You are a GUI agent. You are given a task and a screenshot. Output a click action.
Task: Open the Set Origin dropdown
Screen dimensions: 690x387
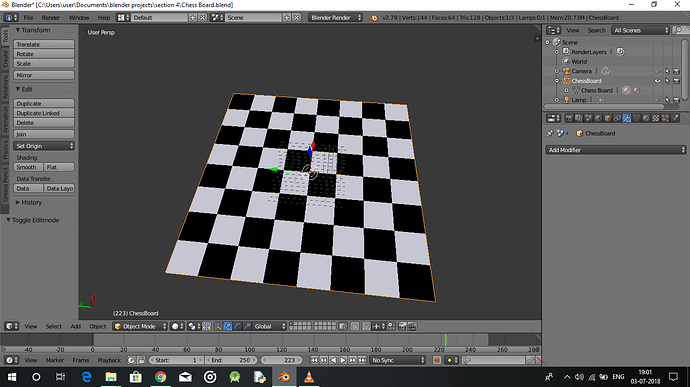(44, 146)
